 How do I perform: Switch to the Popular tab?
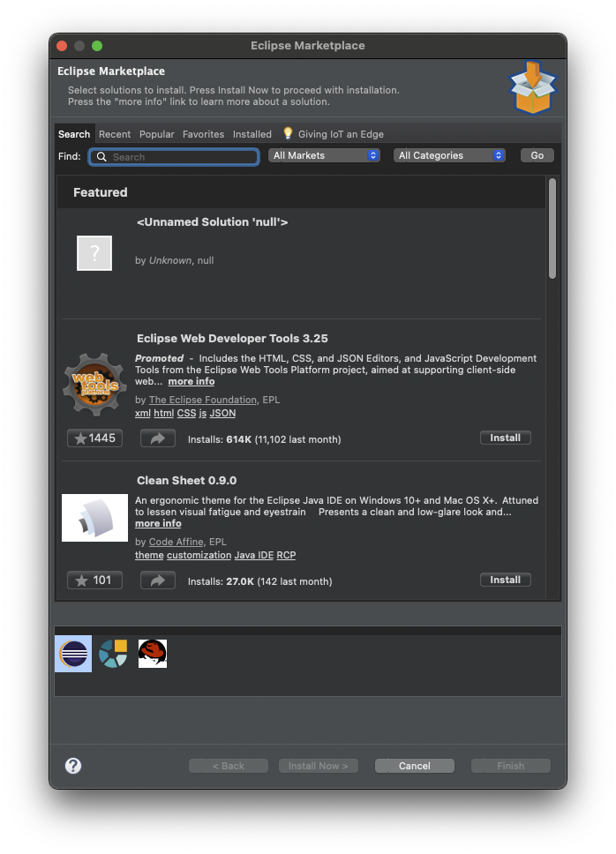[156, 134]
